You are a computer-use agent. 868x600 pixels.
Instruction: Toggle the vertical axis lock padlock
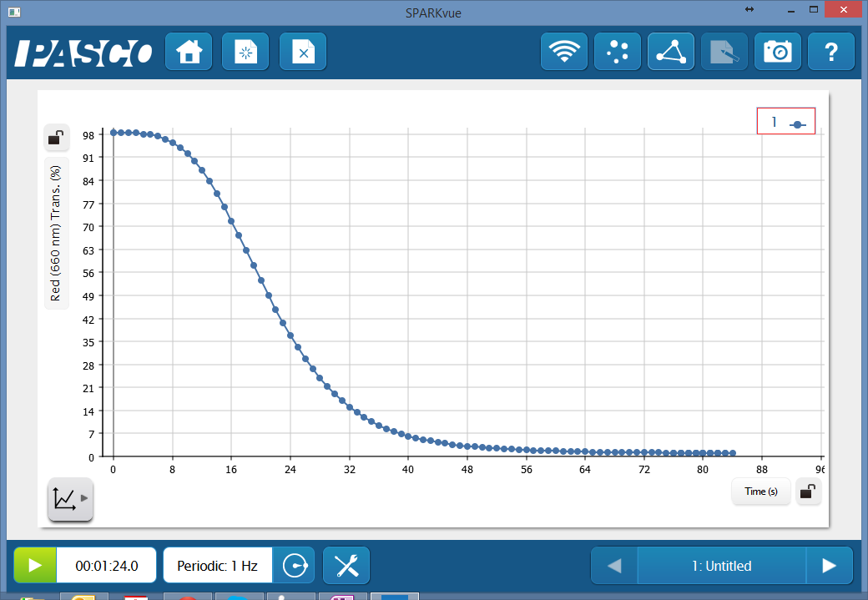tap(56, 138)
